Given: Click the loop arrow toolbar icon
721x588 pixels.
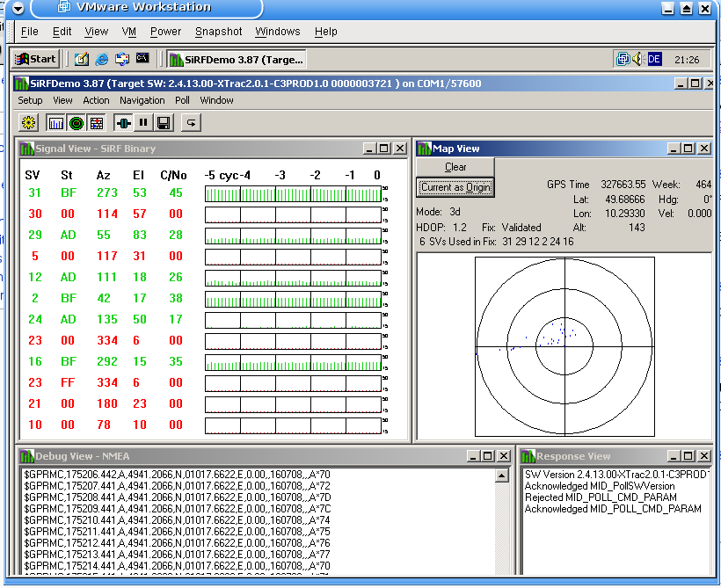Looking at the screenshot, I should coord(192,123).
